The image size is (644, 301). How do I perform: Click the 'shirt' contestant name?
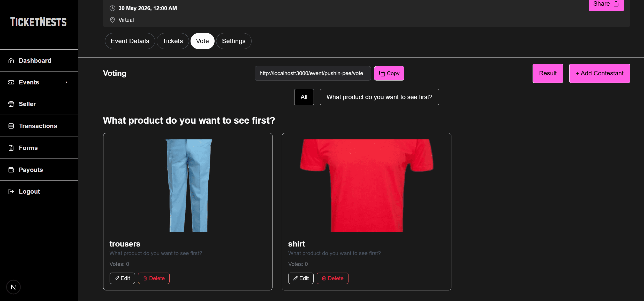point(297,244)
